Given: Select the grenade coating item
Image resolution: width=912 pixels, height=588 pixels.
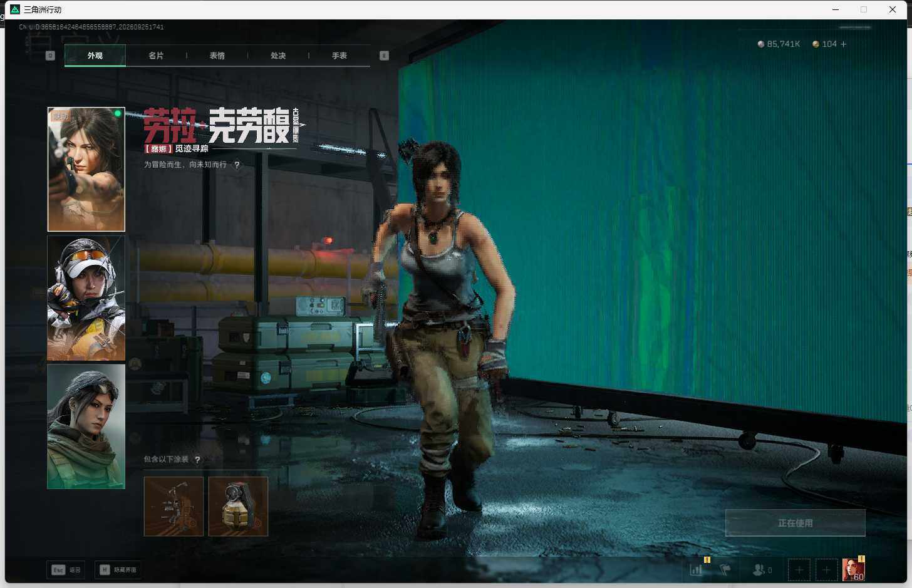Looking at the screenshot, I should (238, 507).
